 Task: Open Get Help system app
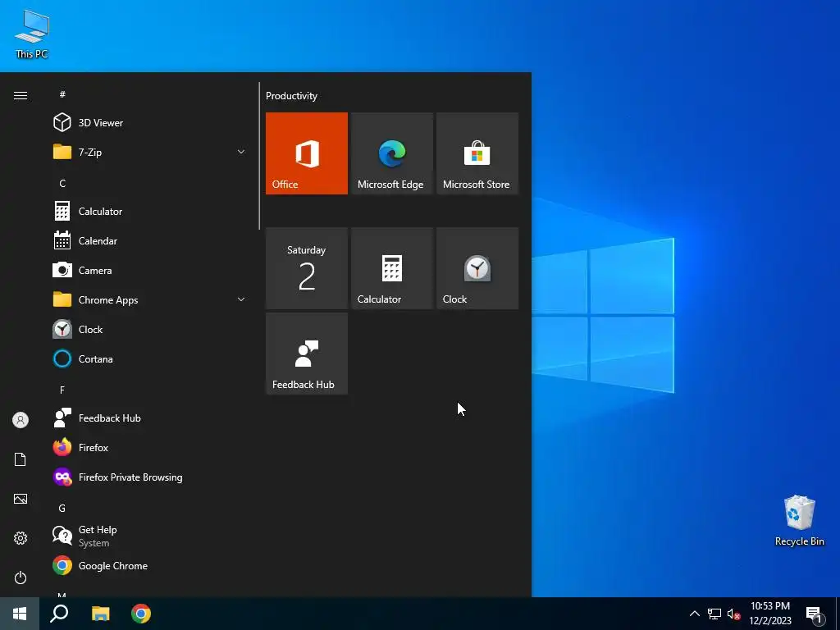coord(149,536)
